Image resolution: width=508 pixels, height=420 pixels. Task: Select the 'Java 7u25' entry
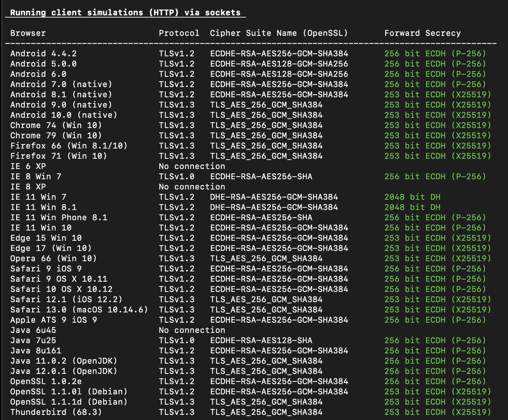tap(33, 340)
